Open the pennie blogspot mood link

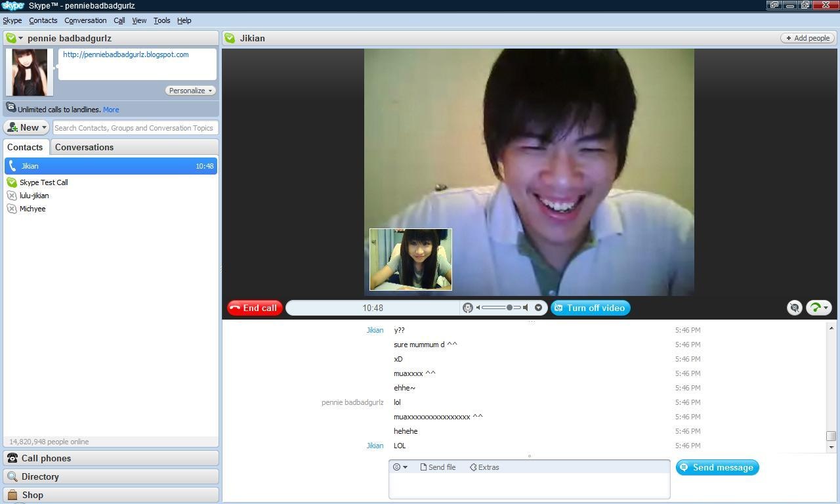pos(125,54)
